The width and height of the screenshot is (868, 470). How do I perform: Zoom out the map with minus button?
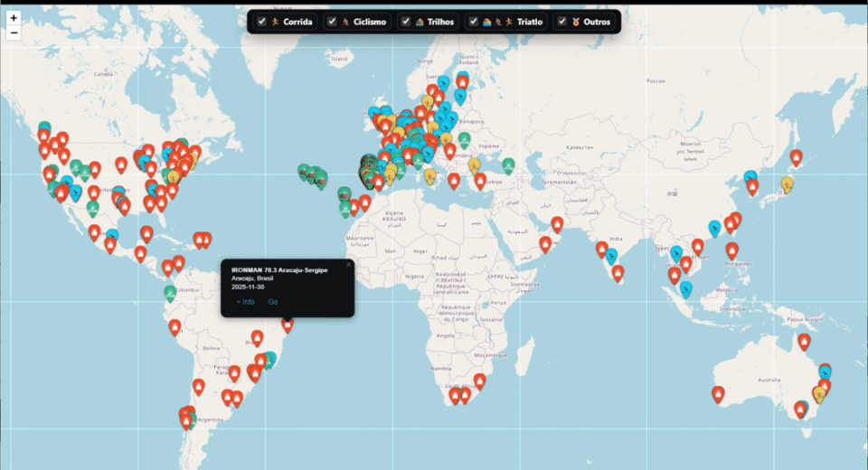pyautogui.click(x=14, y=33)
